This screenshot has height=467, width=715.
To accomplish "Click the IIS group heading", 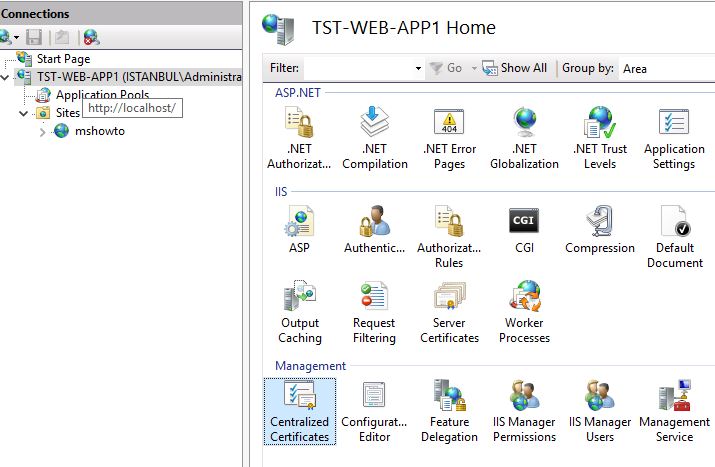I will click(281, 192).
